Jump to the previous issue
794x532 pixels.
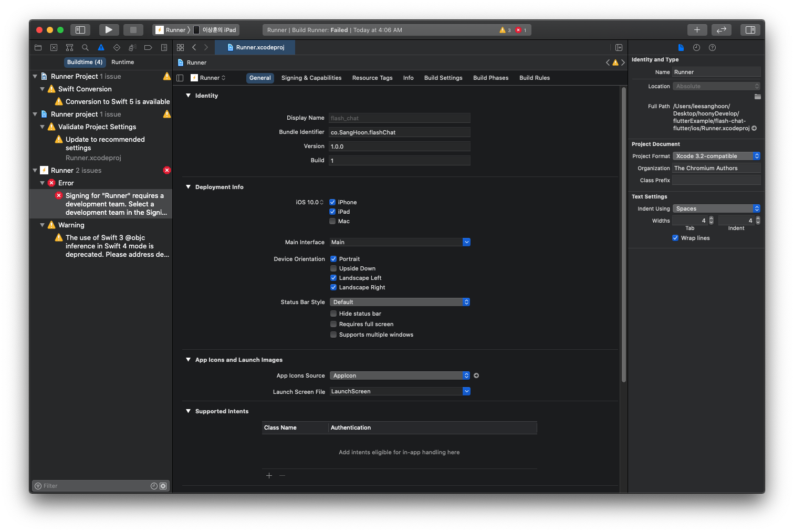(608, 62)
